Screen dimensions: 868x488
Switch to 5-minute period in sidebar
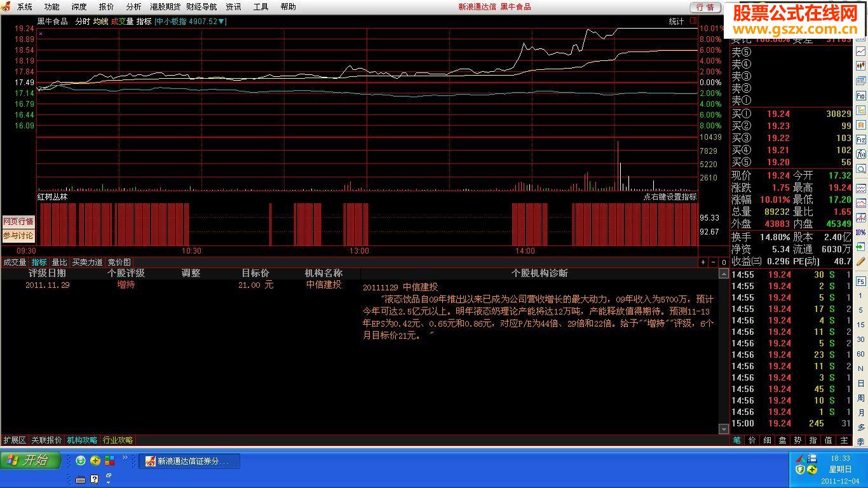[861, 310]
